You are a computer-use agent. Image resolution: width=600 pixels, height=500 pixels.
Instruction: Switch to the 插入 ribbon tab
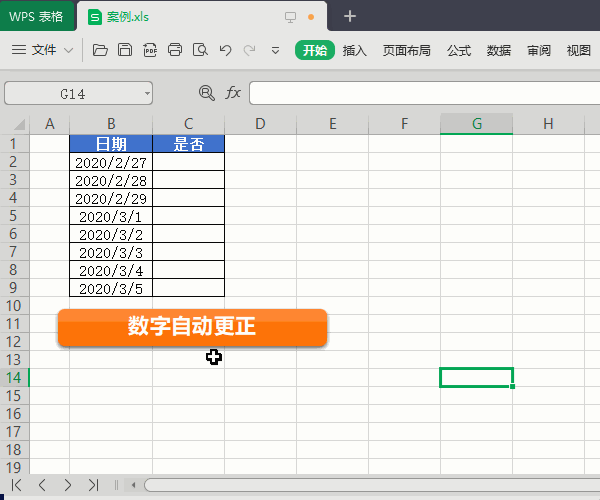(355, 50)
